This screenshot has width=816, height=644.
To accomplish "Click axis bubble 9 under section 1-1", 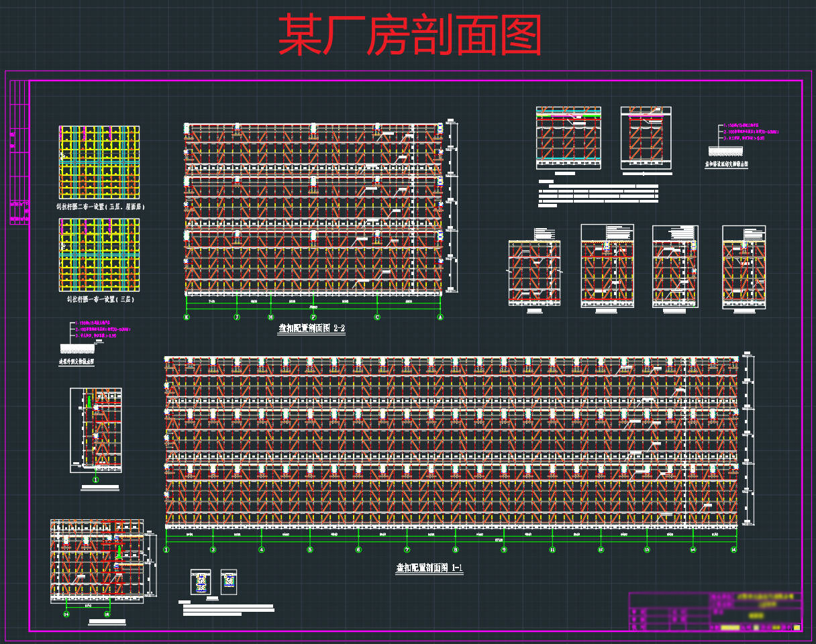I will (x=504, y=549).
